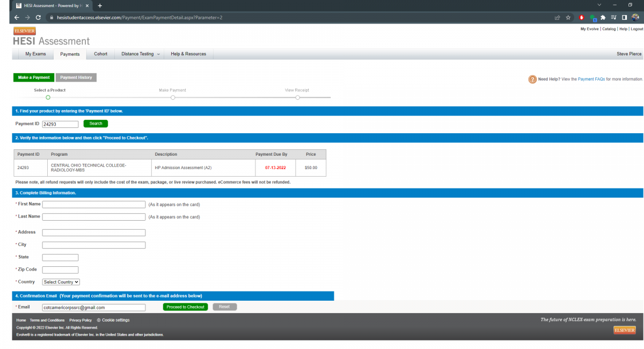
Task: Click the State input field
Action: (x=61, y=257)
